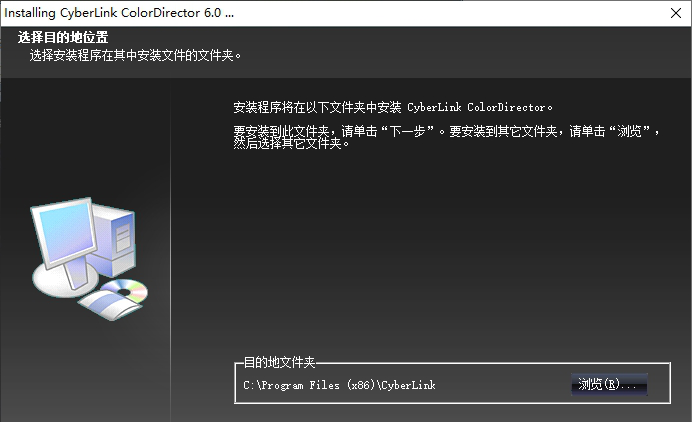692x438 pixels.
Task: Click the heading 选择目的地位置
Action: click(x=63, y=38)
